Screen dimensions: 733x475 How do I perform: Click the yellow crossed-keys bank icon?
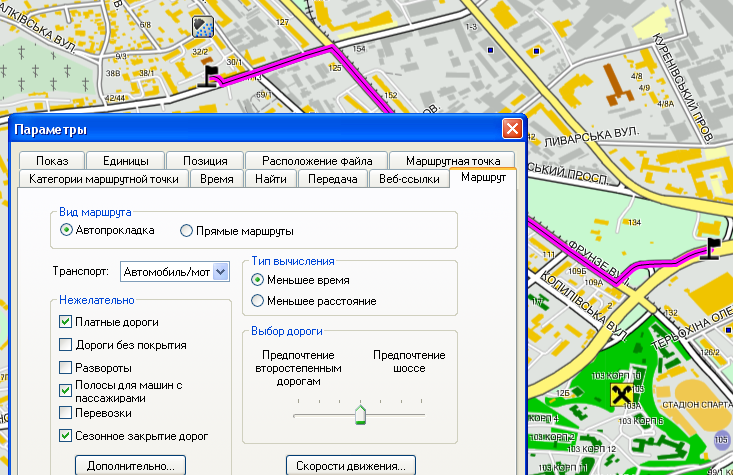(x=623, y=396)
